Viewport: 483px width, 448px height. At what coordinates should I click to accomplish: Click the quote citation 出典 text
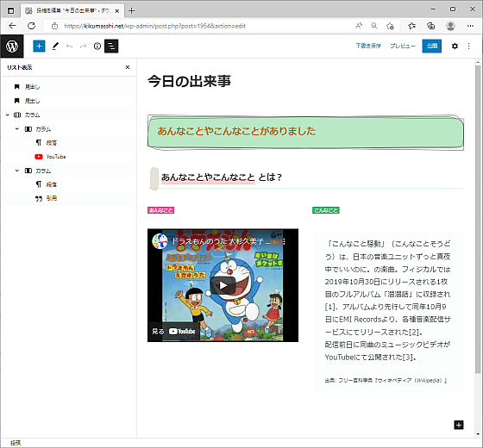click(x=386, y=380)
